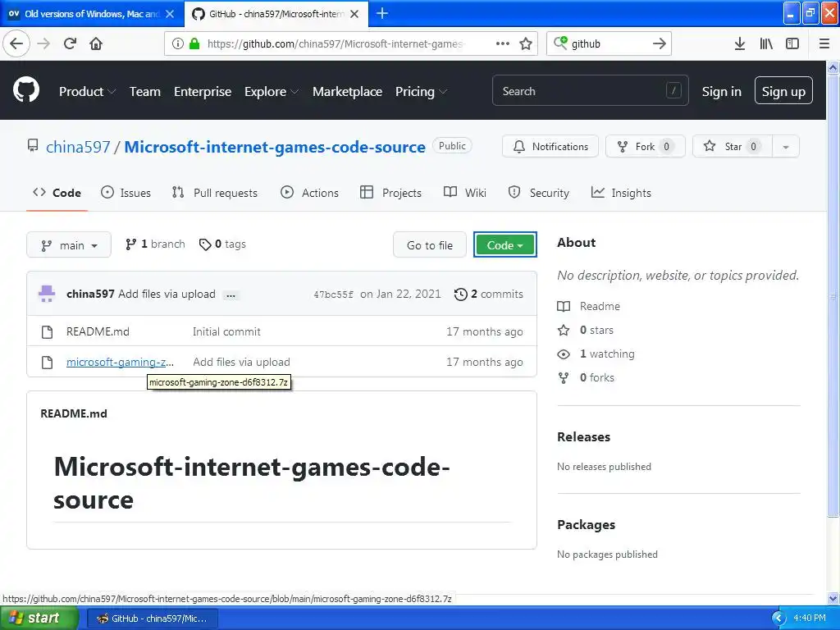Expand the Product navigation dropdown
This screenshot has width=840, height=630.
point(87,92)
